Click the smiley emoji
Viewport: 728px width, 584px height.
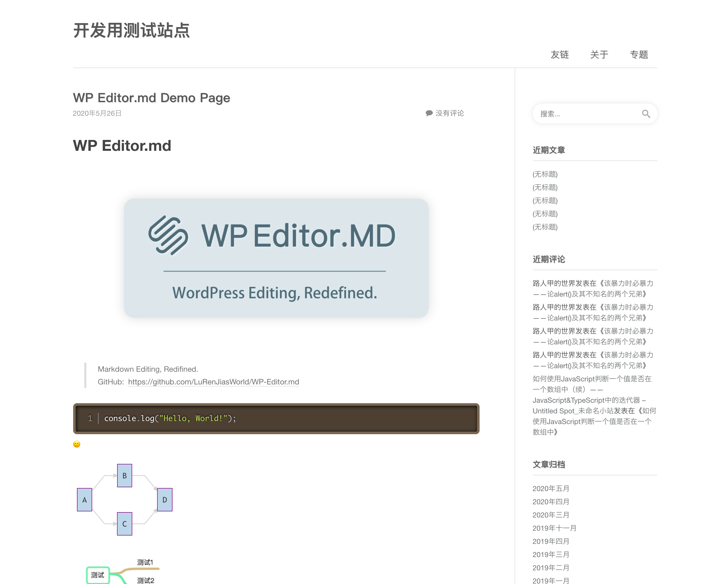click(x=77, y=444)
